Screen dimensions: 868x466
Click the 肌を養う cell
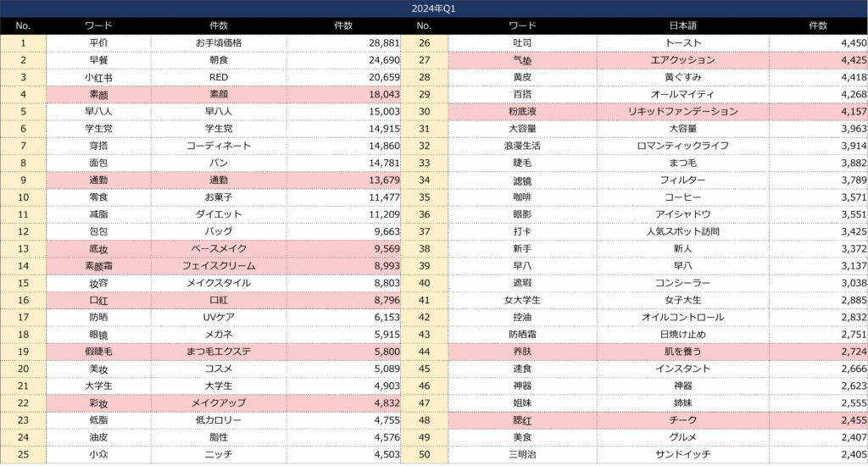(x=682, y=351)
